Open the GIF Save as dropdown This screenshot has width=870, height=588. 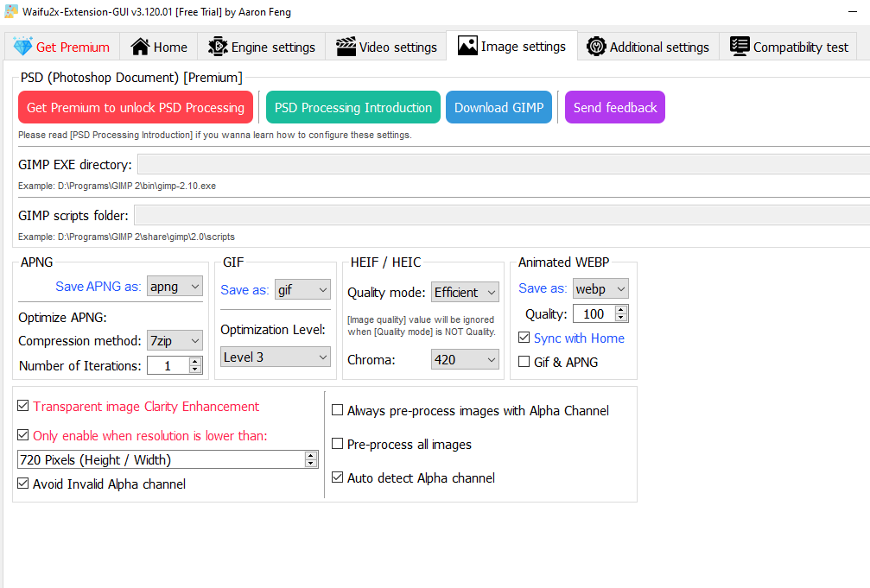(x=303, y=289)
